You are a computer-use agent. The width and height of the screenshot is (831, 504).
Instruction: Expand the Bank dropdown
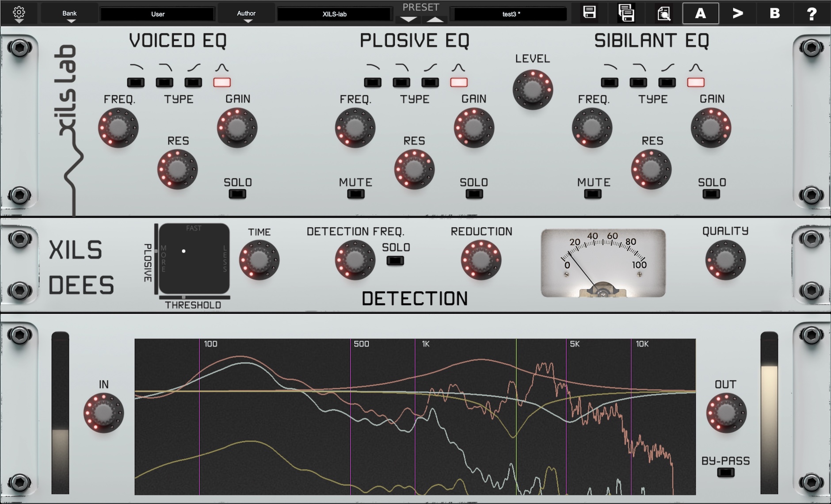point(69,14)
